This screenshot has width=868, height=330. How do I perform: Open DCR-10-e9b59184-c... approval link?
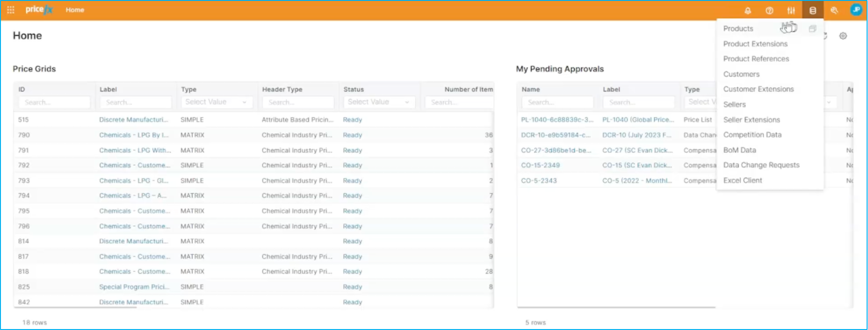(556, 135)
